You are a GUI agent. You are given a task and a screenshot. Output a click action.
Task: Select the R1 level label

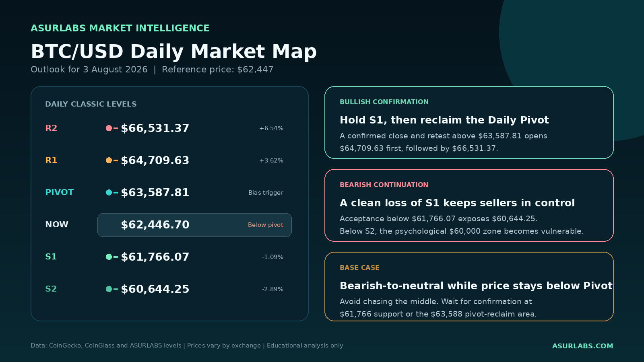[x=51, y=160]
